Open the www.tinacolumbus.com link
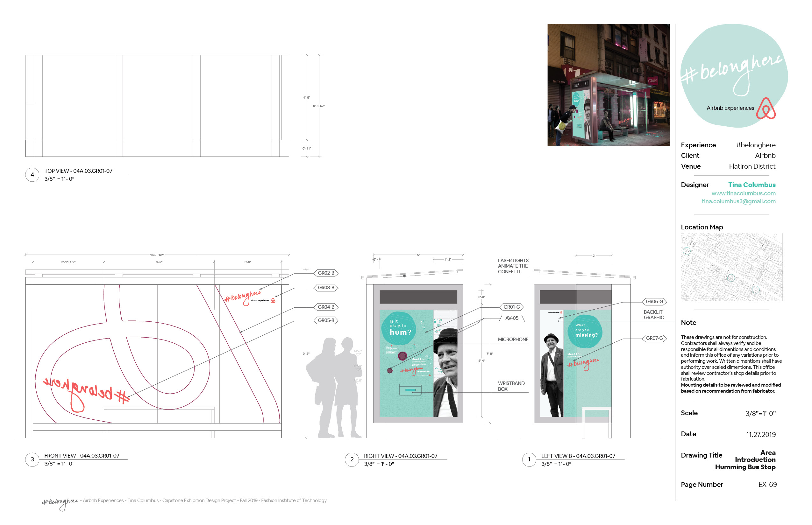Image resolution: width=812 pixels, height=525 pixels. point(743,193)
